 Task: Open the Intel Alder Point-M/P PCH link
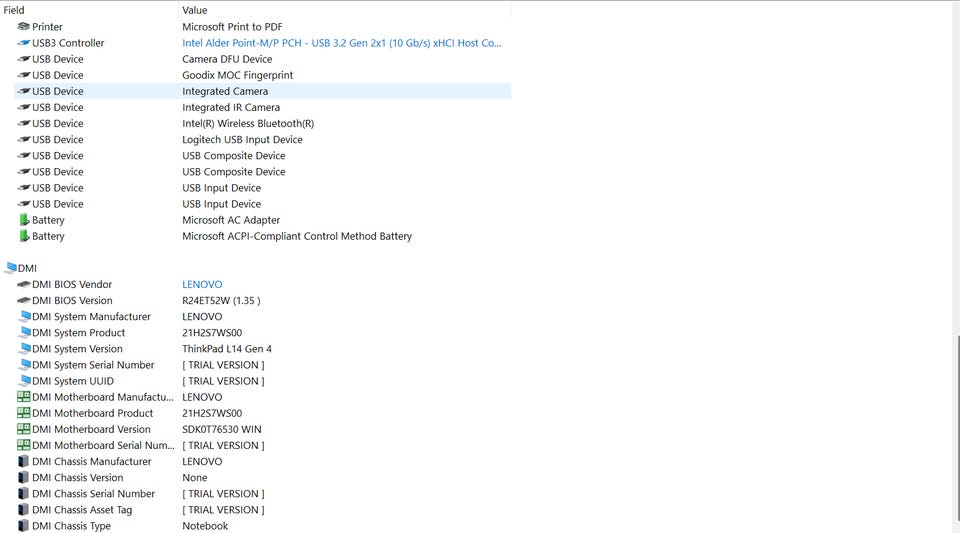[x=341, y=43]
